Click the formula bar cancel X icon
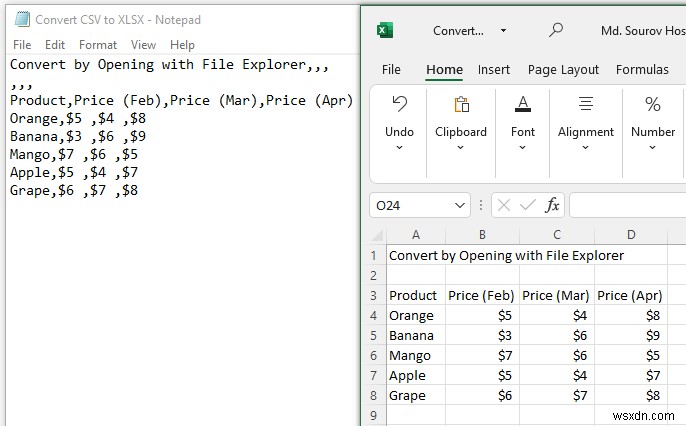 [504, 205]
